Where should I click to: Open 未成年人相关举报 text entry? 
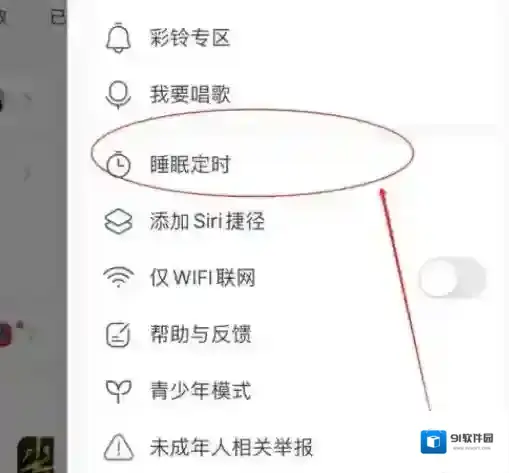[x=231, y=447]
